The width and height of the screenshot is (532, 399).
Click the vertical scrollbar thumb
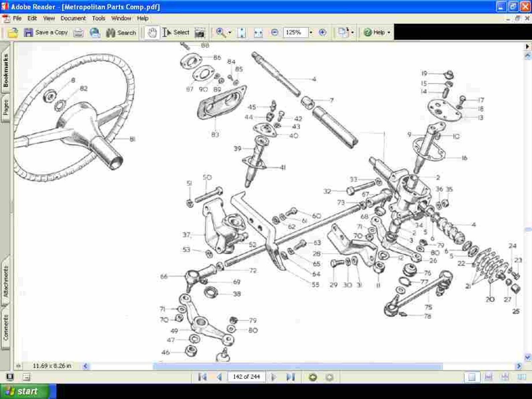click(x=528, y=230)
